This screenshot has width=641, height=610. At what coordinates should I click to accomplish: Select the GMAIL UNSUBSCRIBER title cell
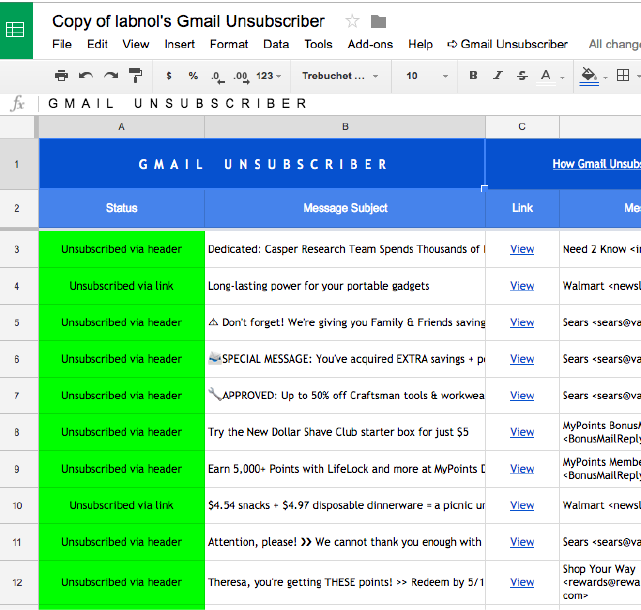(262, 164)
